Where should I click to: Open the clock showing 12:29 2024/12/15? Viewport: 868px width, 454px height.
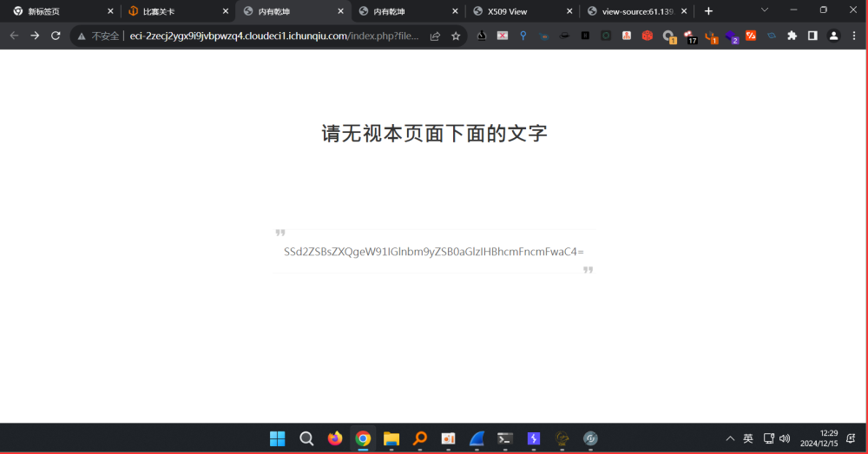click(x=819, y=438)
